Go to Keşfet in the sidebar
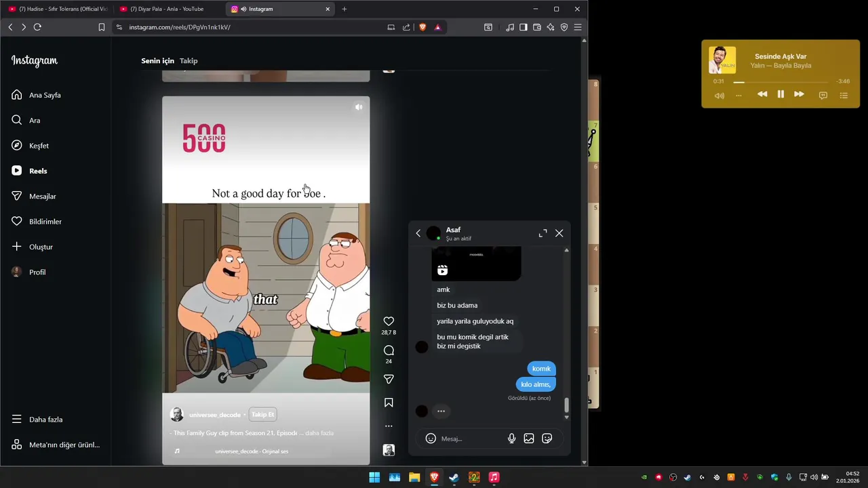 [30, 146]
